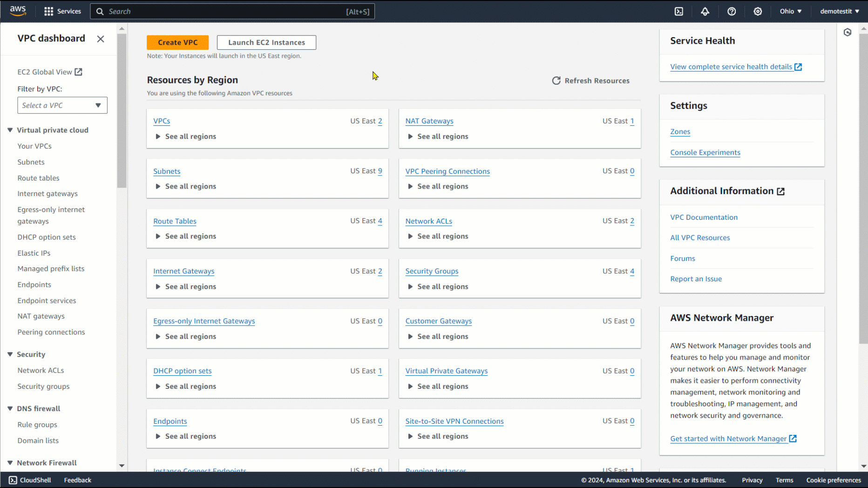Open the demotestit account menu
This screenshot has height=488, width=868.
click(840, 11)
